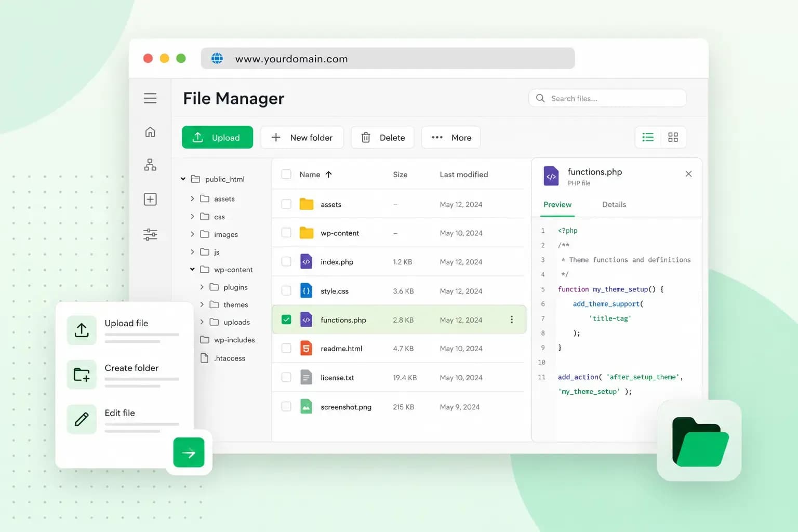798x532 pixels.
Task: Switch to grid view icon
Action: coord(673,137)
